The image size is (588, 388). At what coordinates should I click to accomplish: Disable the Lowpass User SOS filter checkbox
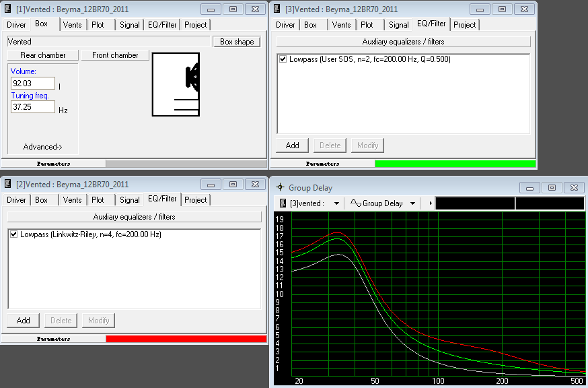283,59
